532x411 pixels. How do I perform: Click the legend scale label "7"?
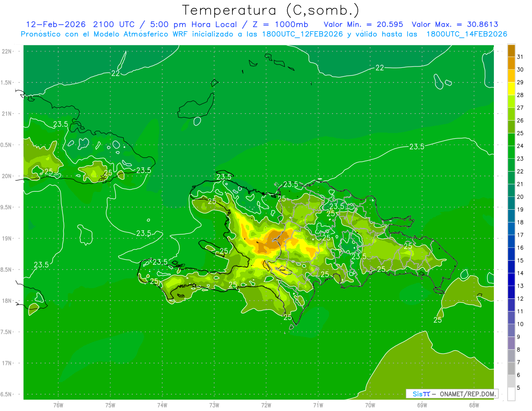[519, 362]
